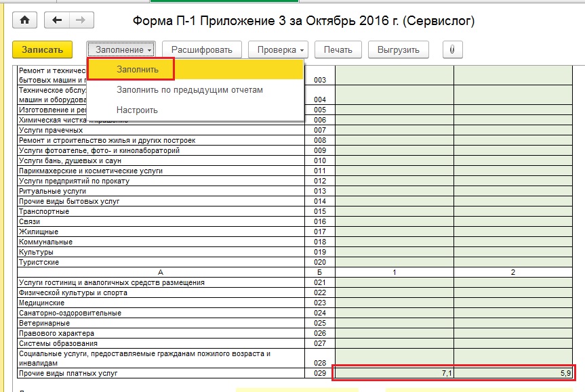Save the report with Записать button

tap(42, 49)
